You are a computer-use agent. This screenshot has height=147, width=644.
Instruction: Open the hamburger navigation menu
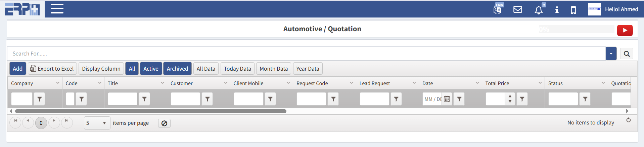57,9
